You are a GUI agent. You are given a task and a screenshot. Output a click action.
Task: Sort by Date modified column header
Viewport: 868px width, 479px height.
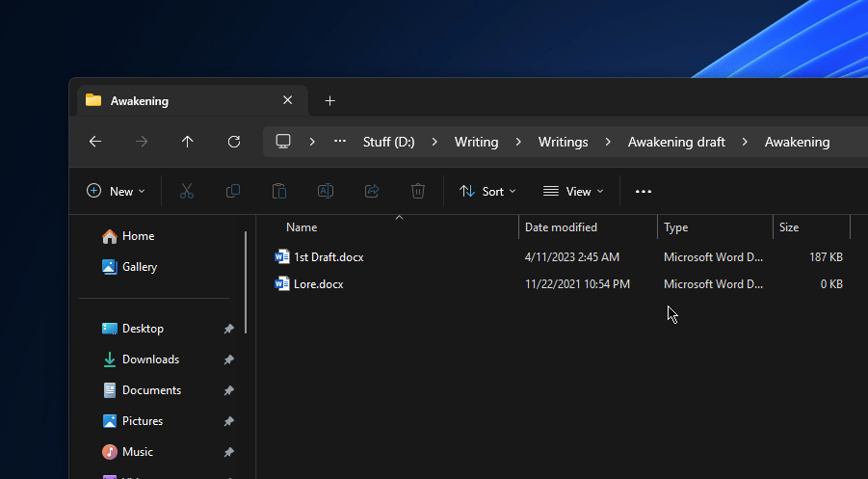[x=561, y=227]
